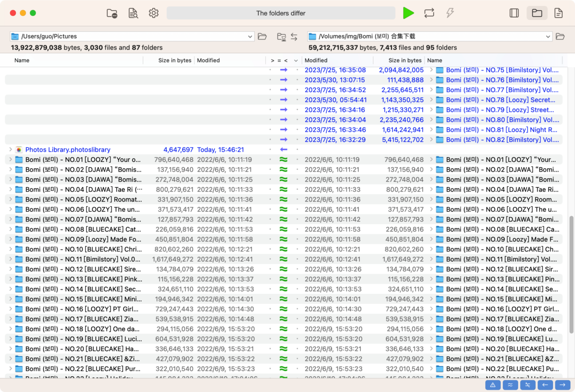Viewport: 575px width, 392px height.
Task: Open the /Users/guo/Pictures path dropdown
Action: (x=250, y=36)
